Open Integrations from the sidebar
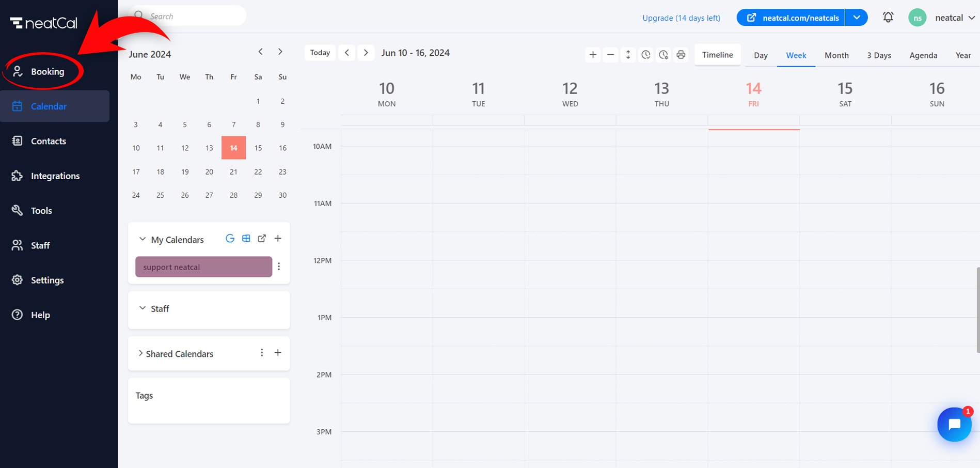The image size is (980, 468). click(55, 176)
